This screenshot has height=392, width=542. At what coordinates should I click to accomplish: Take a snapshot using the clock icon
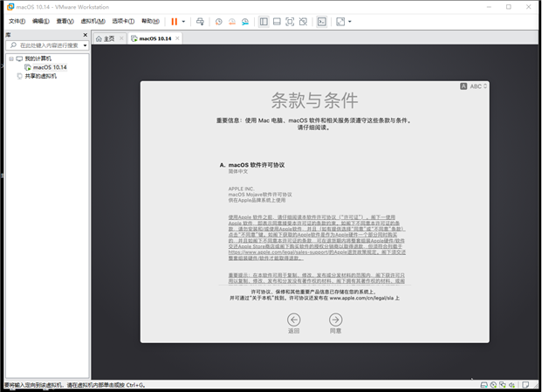click(218, 22)
